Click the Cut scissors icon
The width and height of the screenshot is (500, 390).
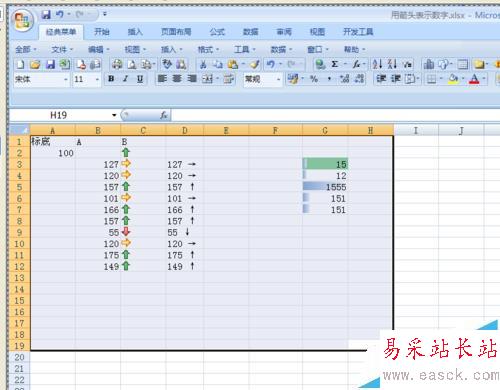[203, 64]
